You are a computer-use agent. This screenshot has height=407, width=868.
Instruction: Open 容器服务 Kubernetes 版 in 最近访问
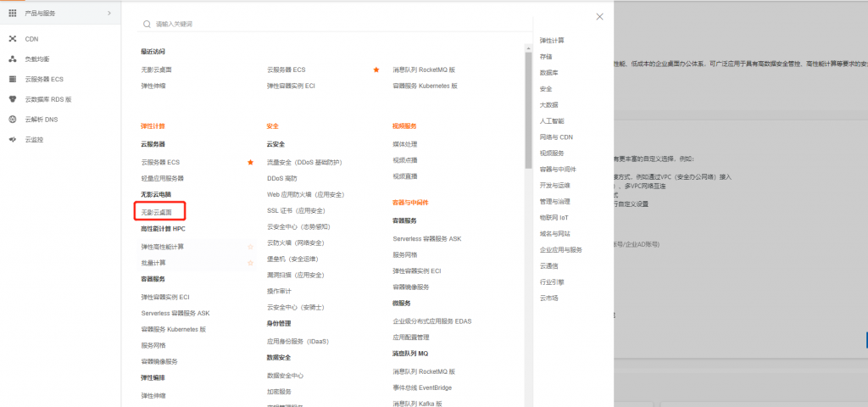click(x=426, y=86)
